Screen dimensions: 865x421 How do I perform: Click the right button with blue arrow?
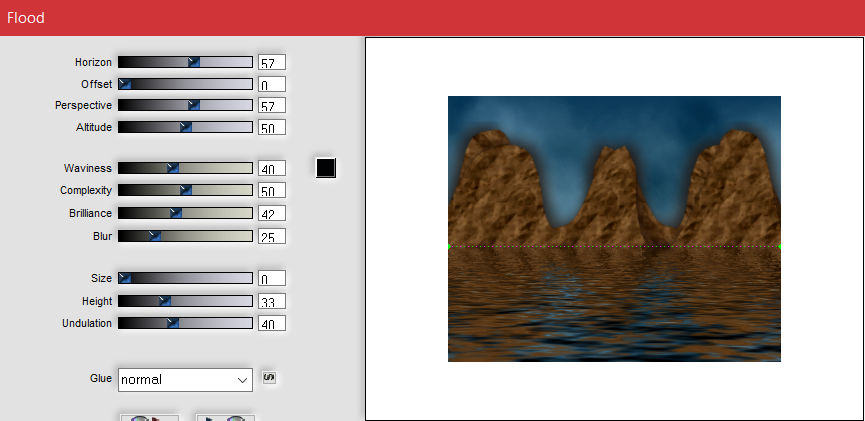point(225,417)
